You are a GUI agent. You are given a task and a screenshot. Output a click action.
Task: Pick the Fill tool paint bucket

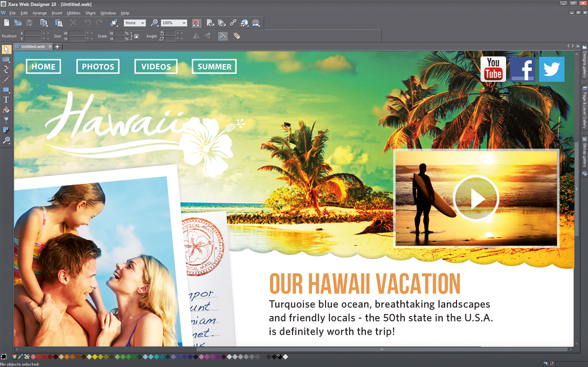[6, 110]
